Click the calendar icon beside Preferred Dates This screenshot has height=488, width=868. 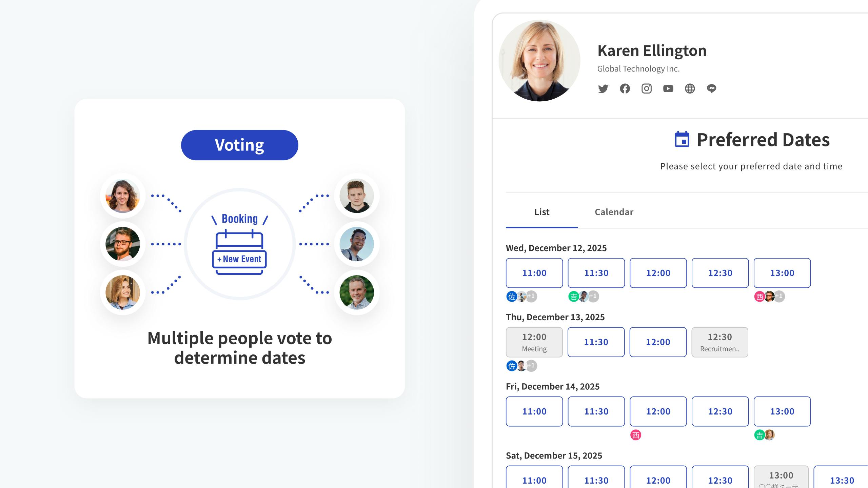pos(682,139)
